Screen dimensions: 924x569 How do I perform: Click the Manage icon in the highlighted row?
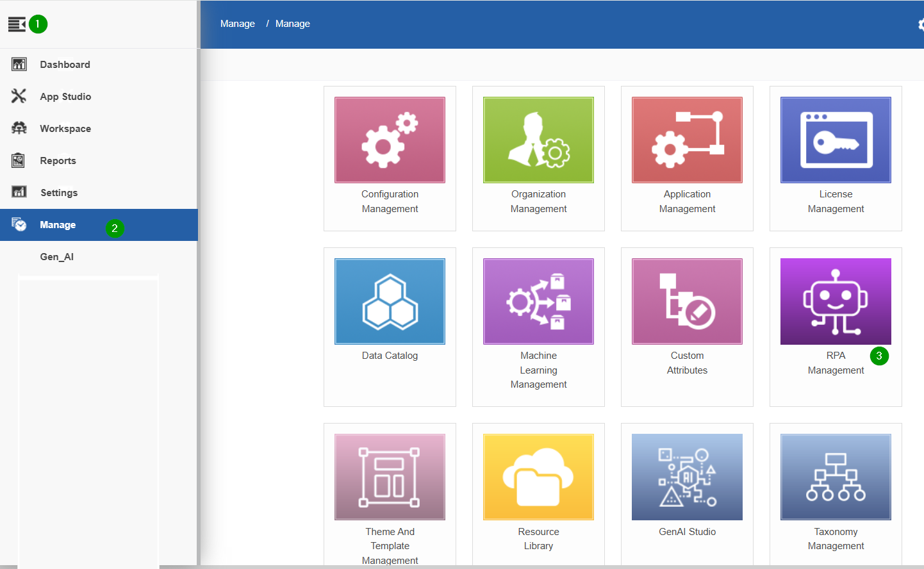[x=19, y=224]
